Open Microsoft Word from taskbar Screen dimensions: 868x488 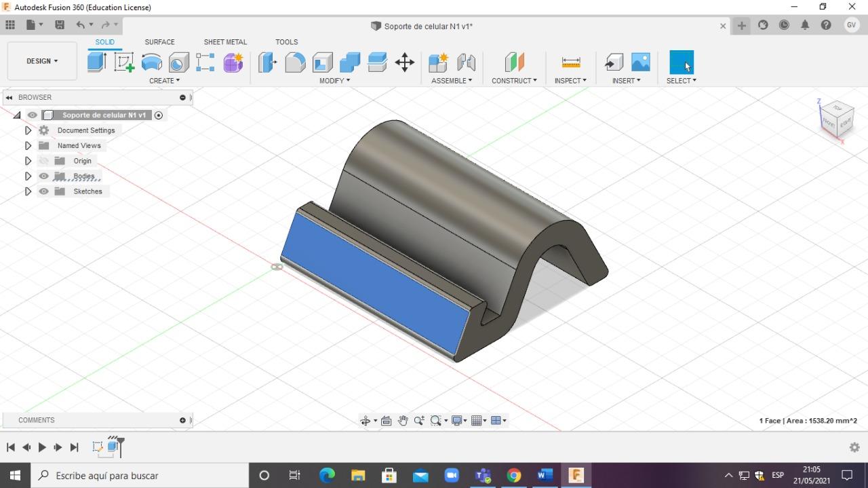pos(545,476)
